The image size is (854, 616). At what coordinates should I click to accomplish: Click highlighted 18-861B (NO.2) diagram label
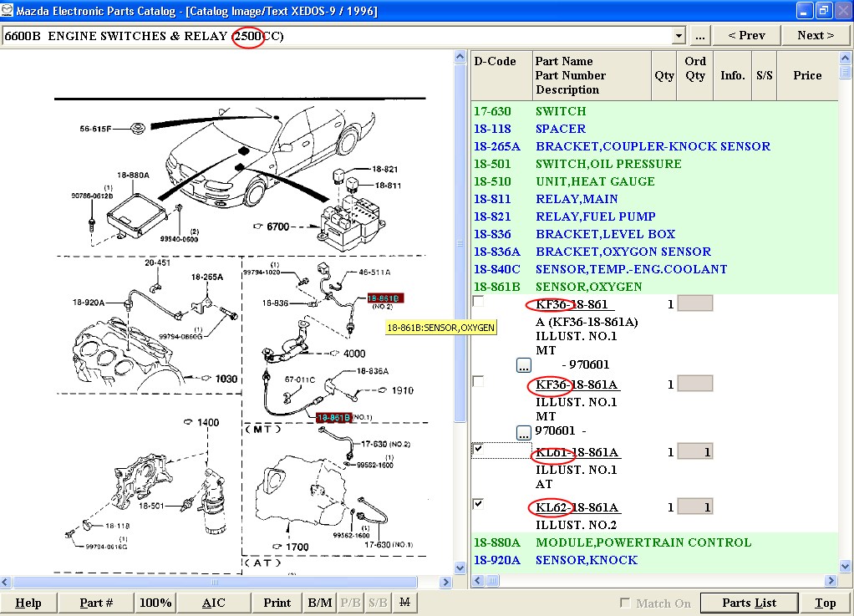[385, 298]
